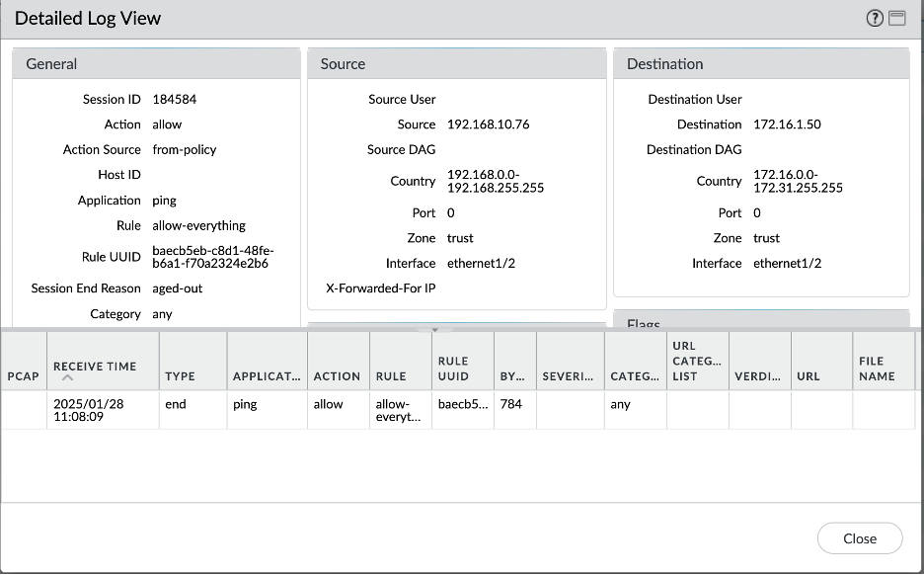The width and height of the screenshot is (924, 575).
Task: Click the Receive Time sort arrow
Action: pos(67,377)
